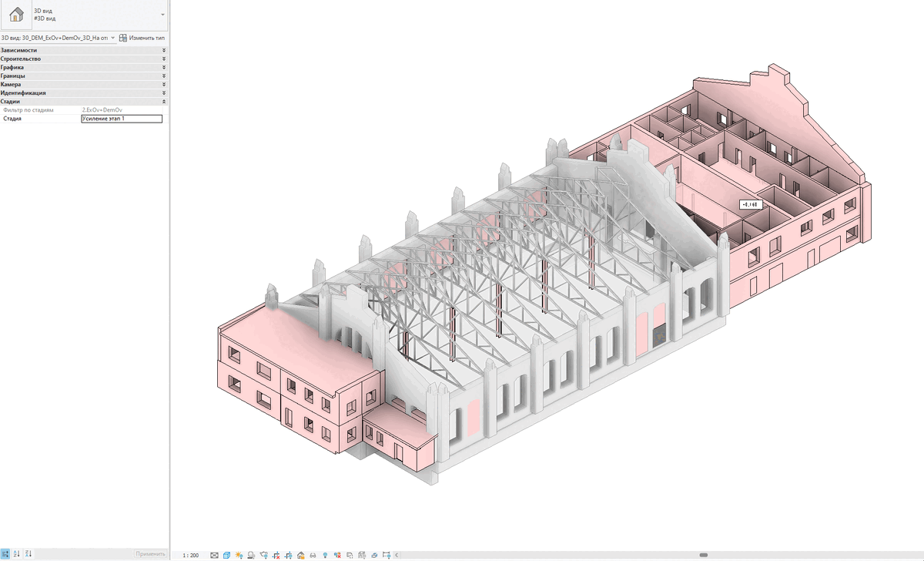Click the scroll-left arrow in view bar

point(397,555)
